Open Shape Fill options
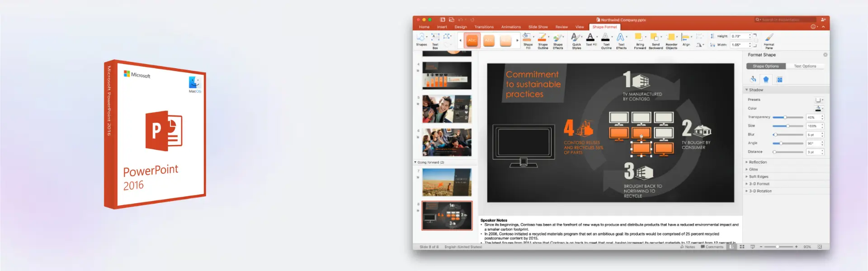The image size is (868, 271). [528, 41]
